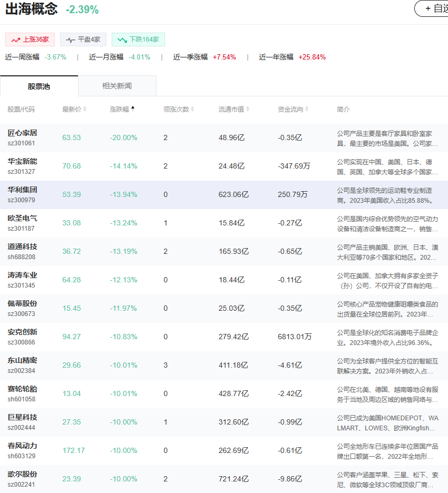Click 匠心家居 company description text

click(x=387, y=139)
